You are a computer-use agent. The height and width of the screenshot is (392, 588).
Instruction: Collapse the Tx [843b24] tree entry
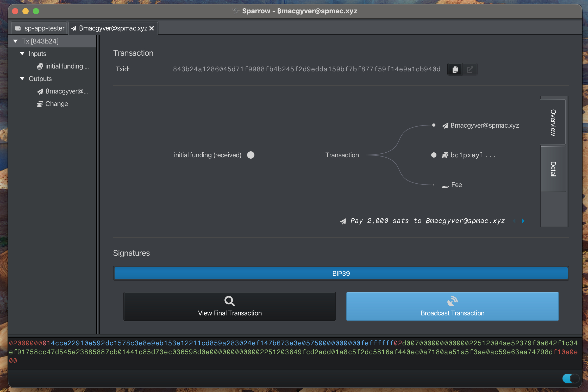pyautogui.click(x=16, y=41)
